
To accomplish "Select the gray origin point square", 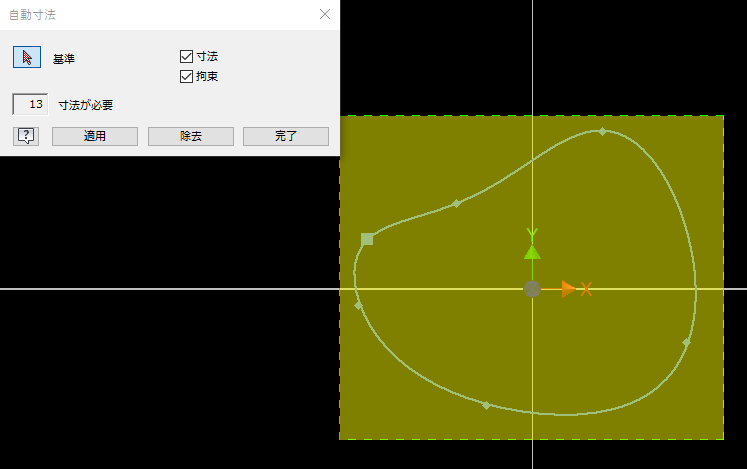I will (532, 289).
